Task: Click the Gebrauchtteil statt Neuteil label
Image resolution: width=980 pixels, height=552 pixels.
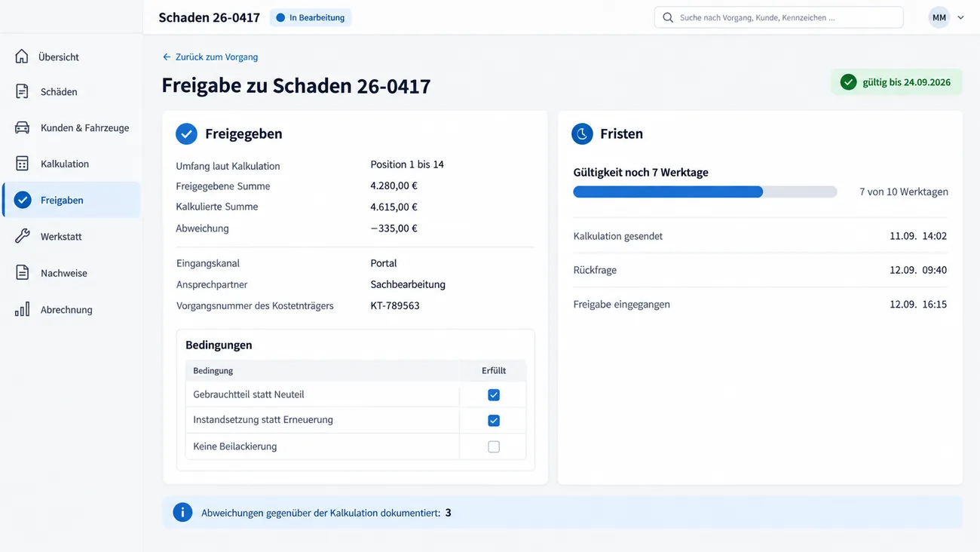Action: (249, 394)
